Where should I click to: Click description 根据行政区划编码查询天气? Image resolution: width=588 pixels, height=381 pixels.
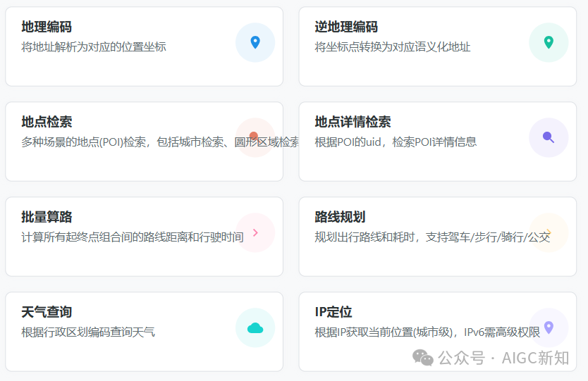tap(88, 332)
